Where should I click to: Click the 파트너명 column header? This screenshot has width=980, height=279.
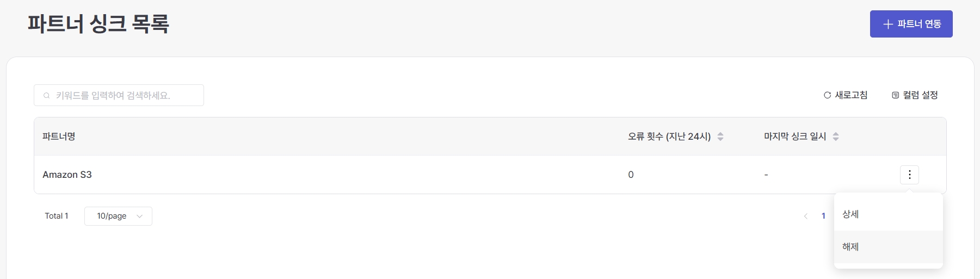[x=59, y=137]
